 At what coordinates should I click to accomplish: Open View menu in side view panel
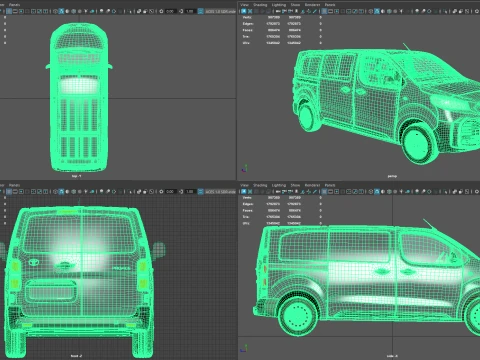245,185
